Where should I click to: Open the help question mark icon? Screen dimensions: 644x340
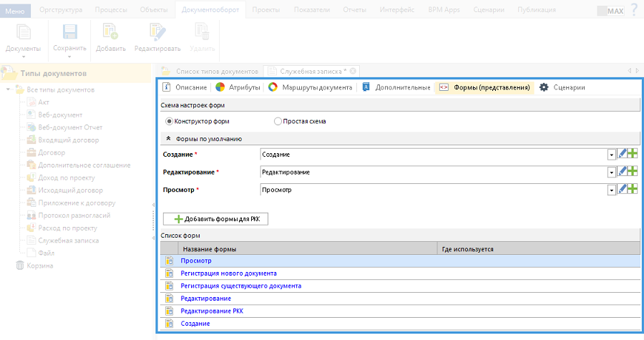click(x=633, y=11)
